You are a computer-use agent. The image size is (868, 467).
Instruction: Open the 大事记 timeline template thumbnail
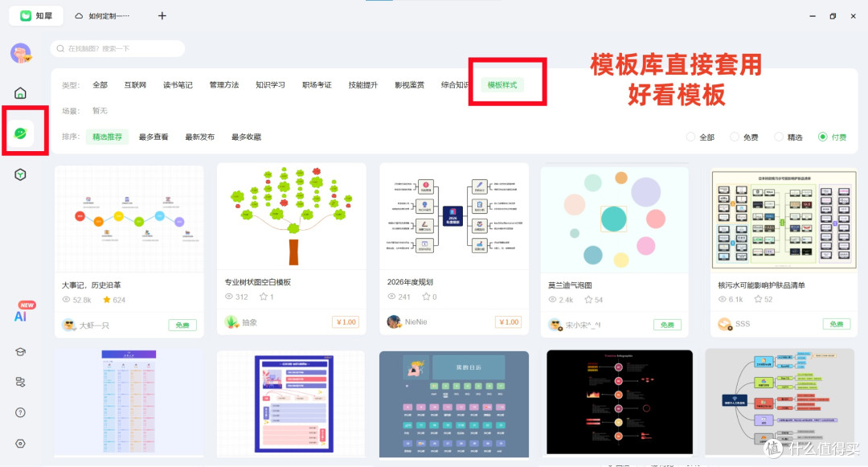coord(129,219)
